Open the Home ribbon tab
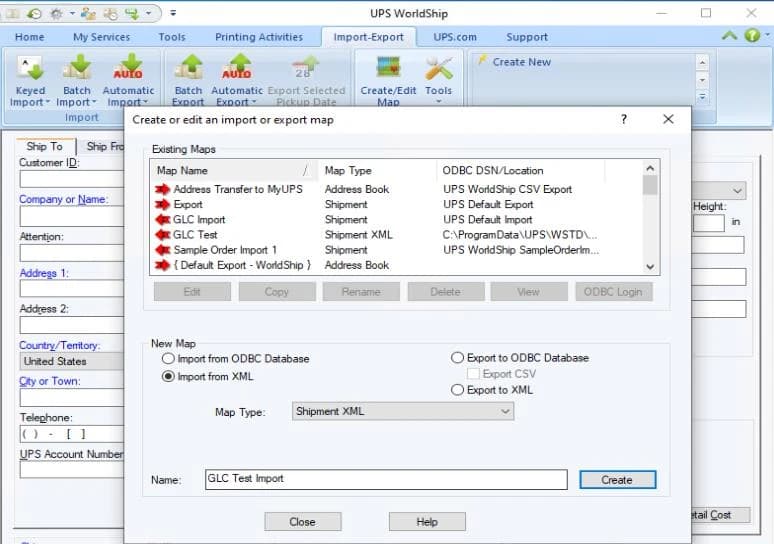Viewport: 774px width, 544px height. tap(30, 37)
